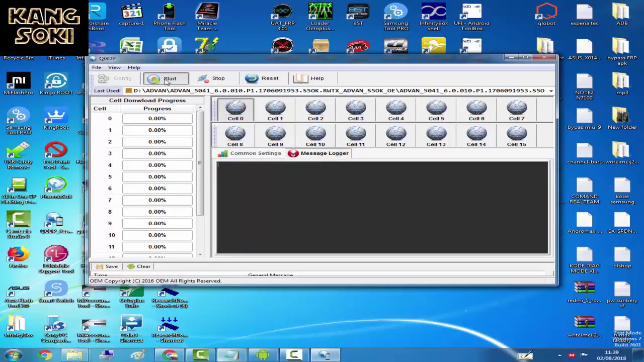This screenshot has width=644, height=362.
Task: Open the File menu in QGDP
Action: point(96,67)
